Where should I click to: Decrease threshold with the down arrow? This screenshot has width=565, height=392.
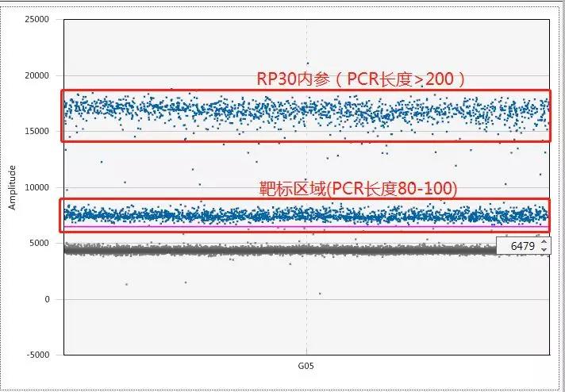click(544, 249)
